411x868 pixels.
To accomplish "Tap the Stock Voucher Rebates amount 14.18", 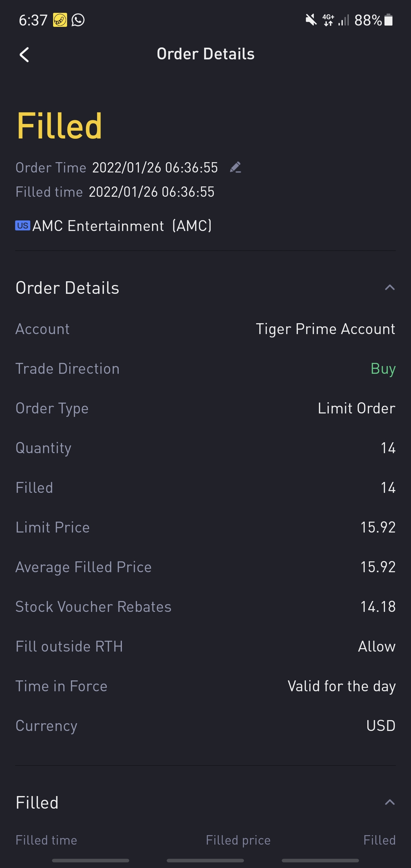I will (x=378, y=606).
